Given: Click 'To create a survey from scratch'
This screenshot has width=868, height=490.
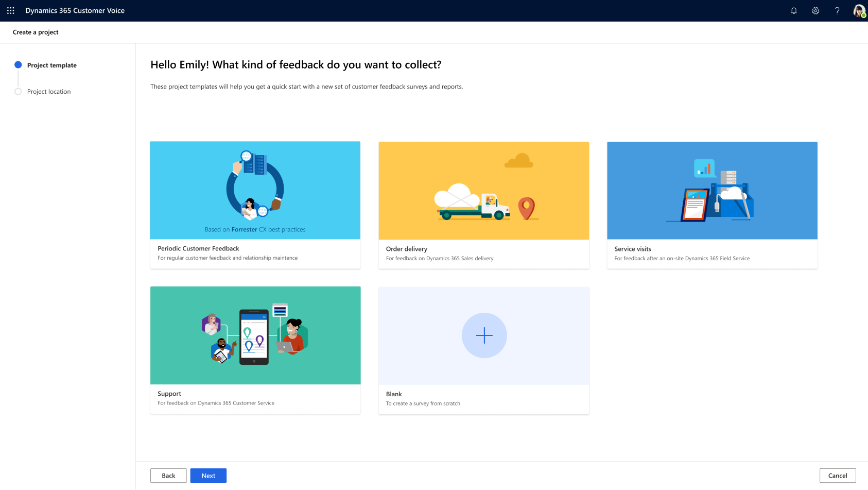Looking at the screenshot, I should (423, 403).
